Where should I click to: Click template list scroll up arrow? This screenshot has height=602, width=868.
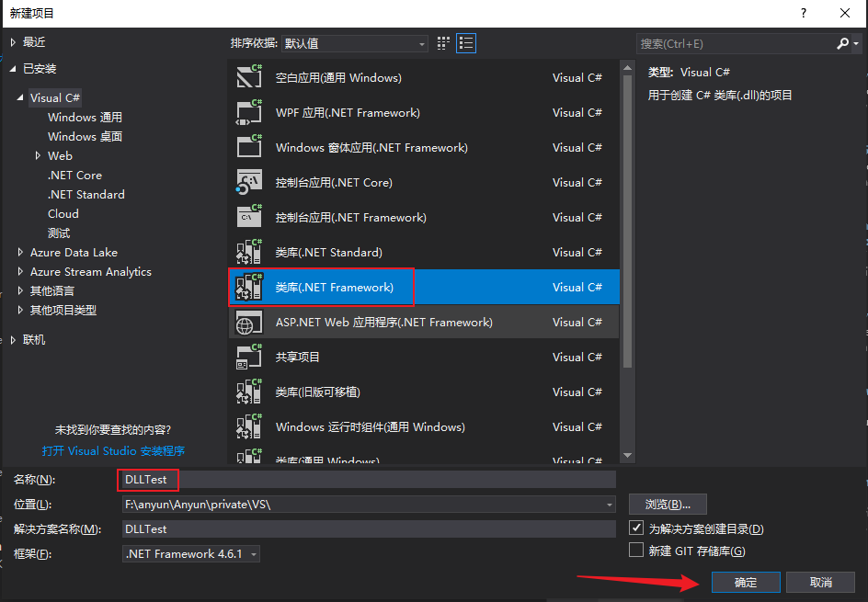coord(627,68)
